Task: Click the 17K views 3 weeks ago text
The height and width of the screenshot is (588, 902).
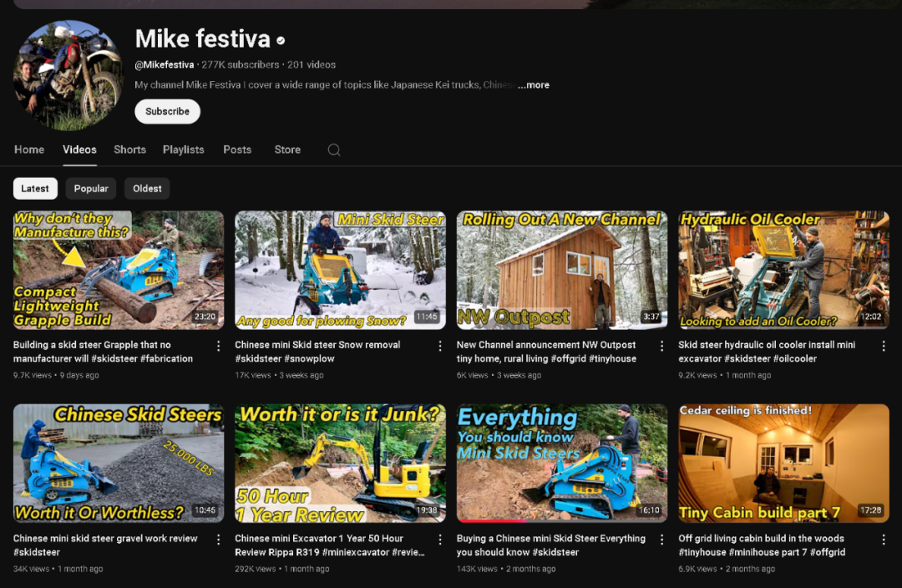Action: click(279, 375)
